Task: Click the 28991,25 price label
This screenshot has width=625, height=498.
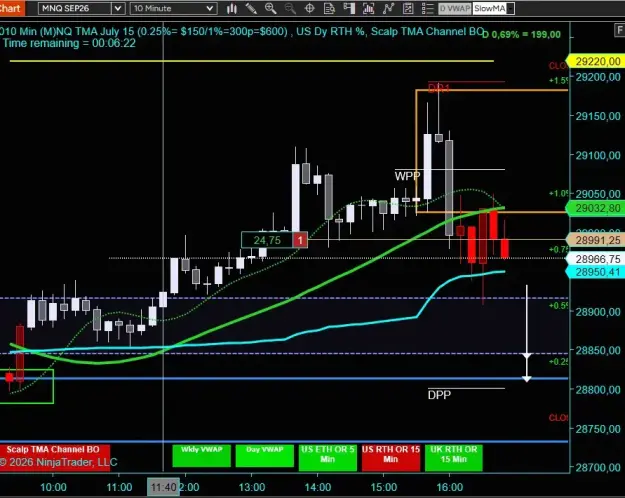Action: click(x=596, y=240)
